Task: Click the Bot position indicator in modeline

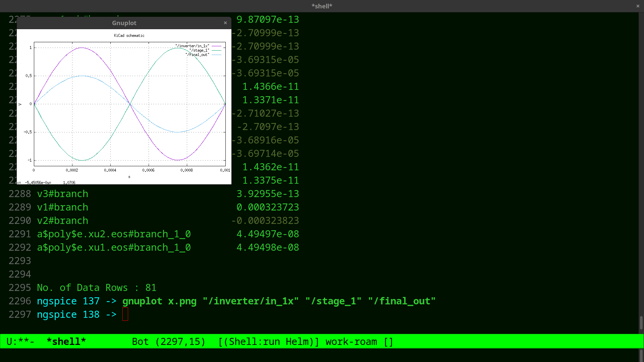Action: click(x=140, y=342)
